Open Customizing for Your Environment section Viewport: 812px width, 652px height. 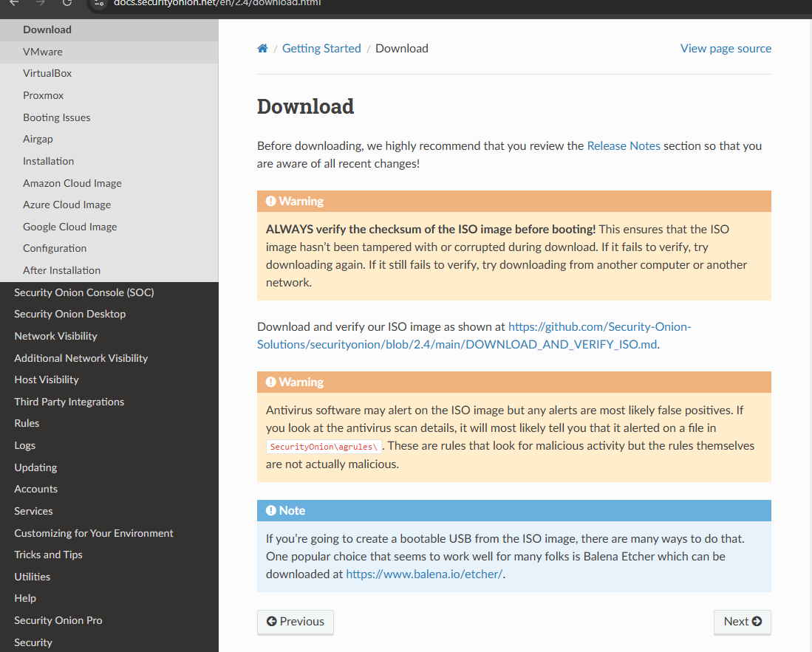[x=109, y=533]
